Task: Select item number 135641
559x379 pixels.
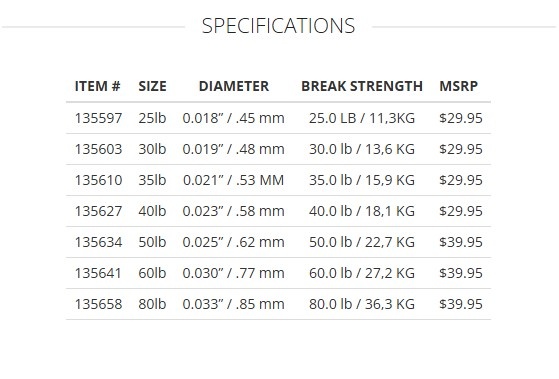Action: point(98,273)
